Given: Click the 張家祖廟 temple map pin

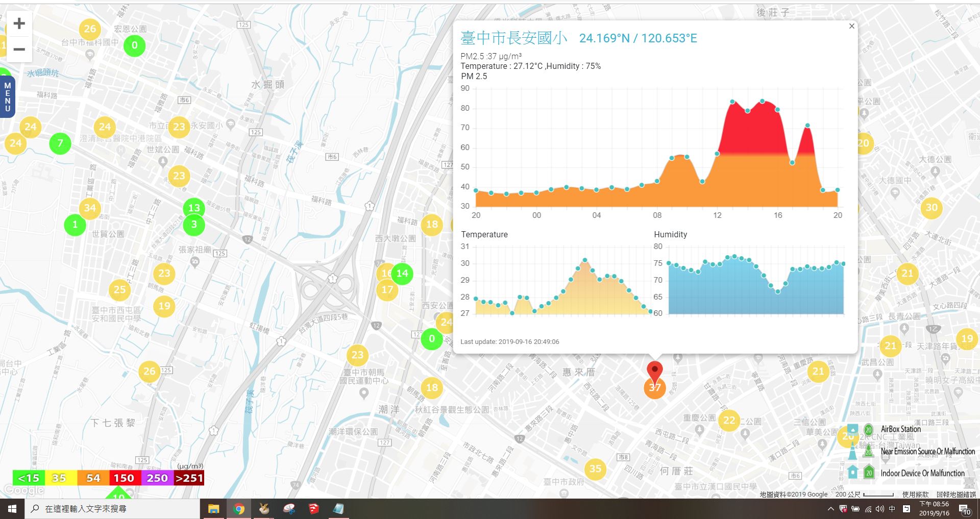Looking at the screenshot, I should 194,262.
